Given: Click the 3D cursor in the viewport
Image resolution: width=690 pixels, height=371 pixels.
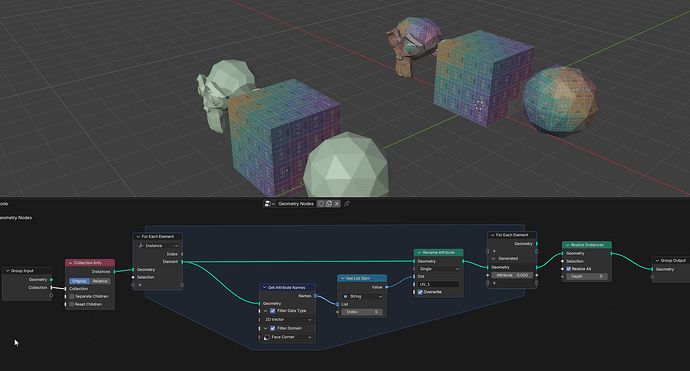Looking at the screenshot, I should (x=479, y=105).
